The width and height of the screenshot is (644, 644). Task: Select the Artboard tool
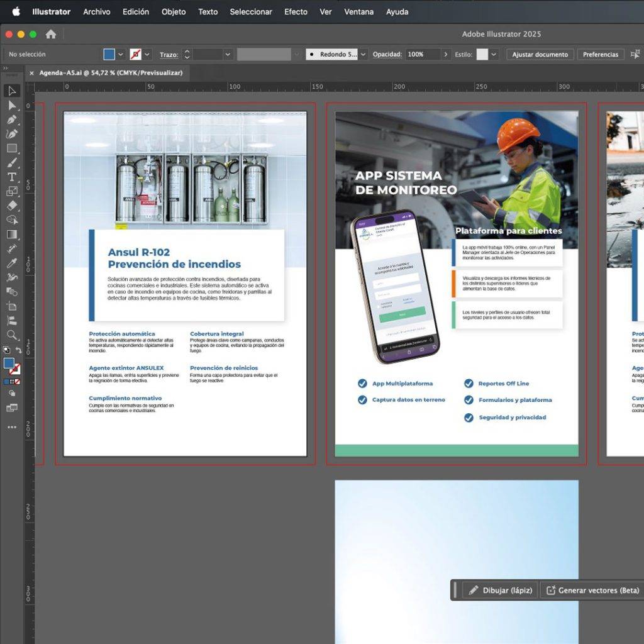click(12, 306)
